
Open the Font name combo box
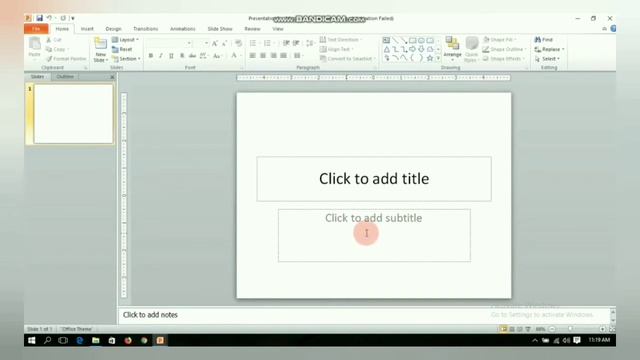pyautogui.click(x=169, y=43)
